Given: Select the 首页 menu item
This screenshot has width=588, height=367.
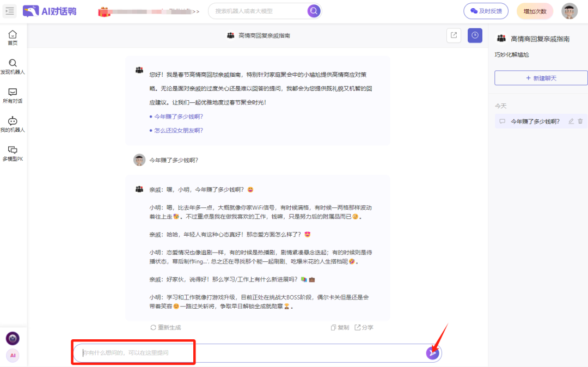Looking at the screenshot, I should point(13,35).
